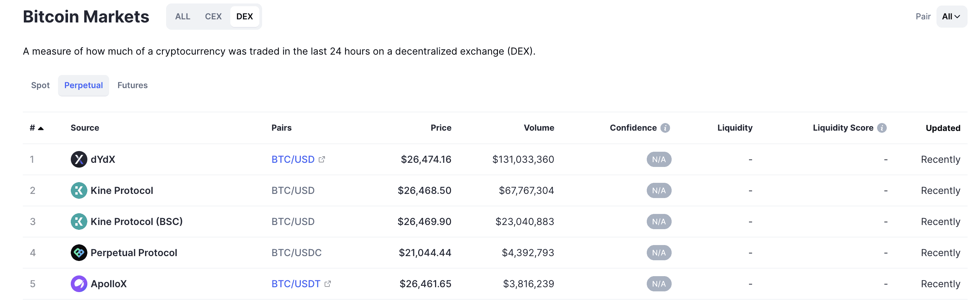Select the DEX market filter
The image size is (980, 300).
(244, 16)
